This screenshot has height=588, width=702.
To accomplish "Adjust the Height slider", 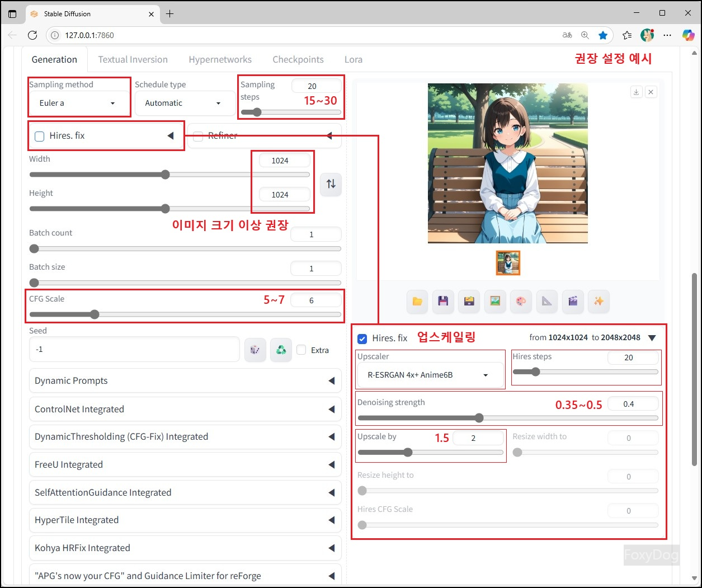I will (169, 209).
